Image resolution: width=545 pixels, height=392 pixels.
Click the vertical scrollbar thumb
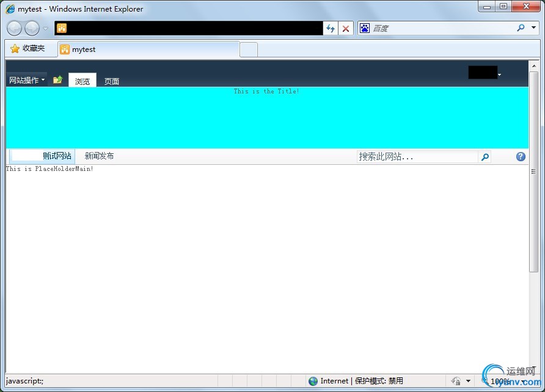[x=534, y=172]
